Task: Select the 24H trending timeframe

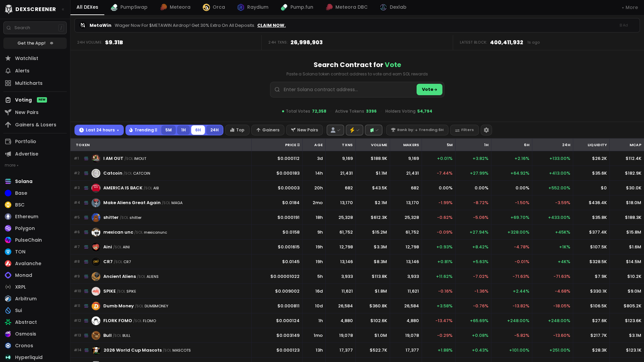Action: (214, 130)
